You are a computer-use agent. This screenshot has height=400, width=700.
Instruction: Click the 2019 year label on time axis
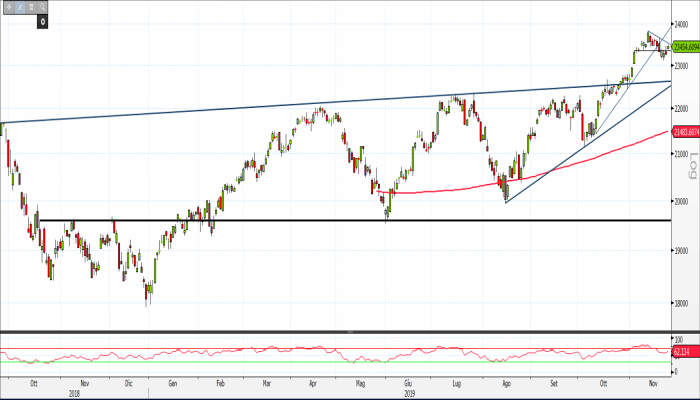pyautogui.click(x=410, y=393)
